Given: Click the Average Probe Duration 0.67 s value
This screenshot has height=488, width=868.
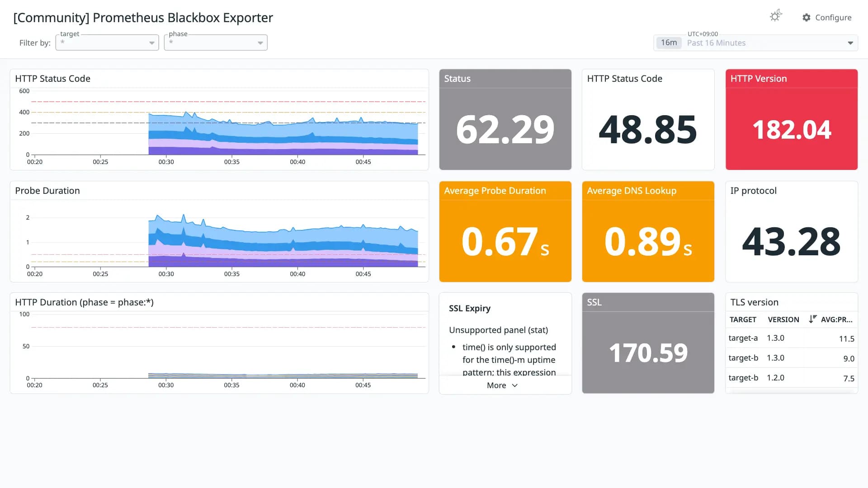Looking at the screenshot, I should (505, 242).
